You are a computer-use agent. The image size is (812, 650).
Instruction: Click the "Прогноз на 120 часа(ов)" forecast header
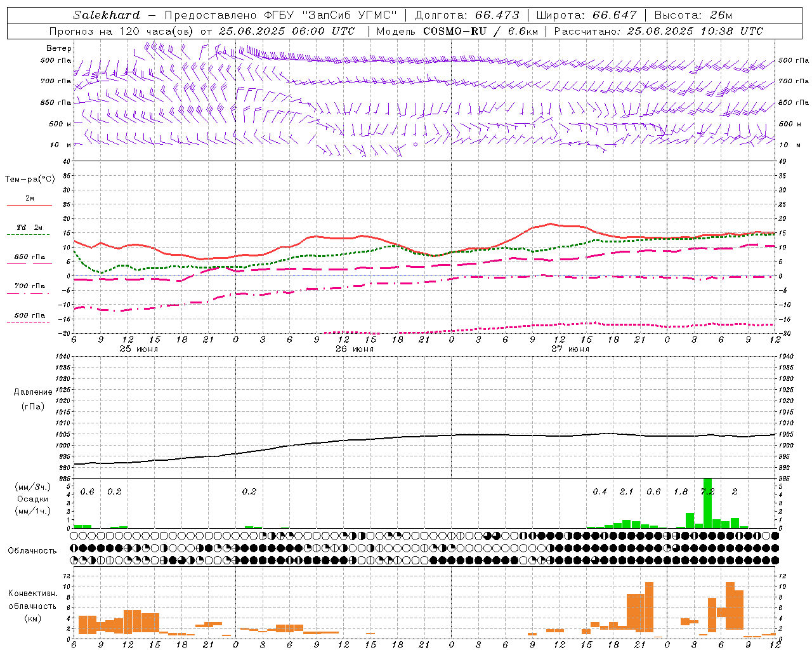tap(122, 31)
